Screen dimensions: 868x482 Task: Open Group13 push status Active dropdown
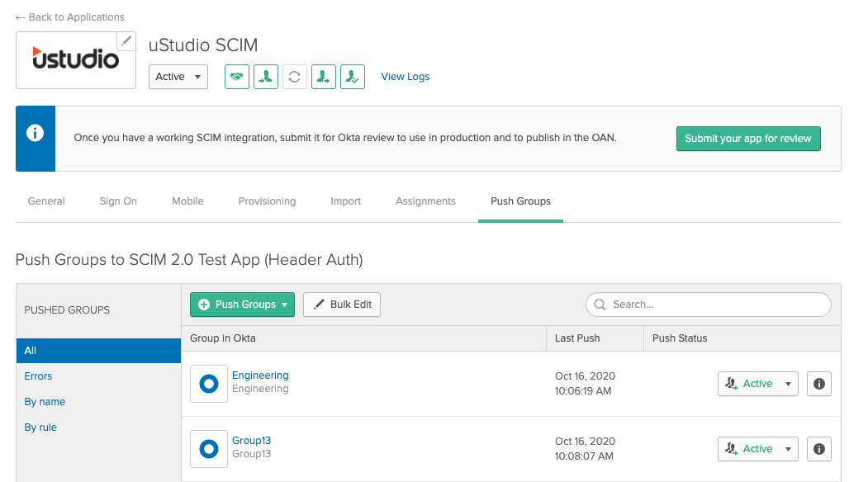click(758, 449)
